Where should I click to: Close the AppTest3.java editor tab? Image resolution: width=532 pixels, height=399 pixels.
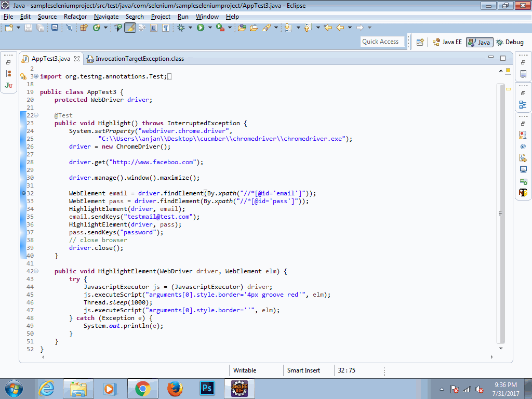[77, 59]
